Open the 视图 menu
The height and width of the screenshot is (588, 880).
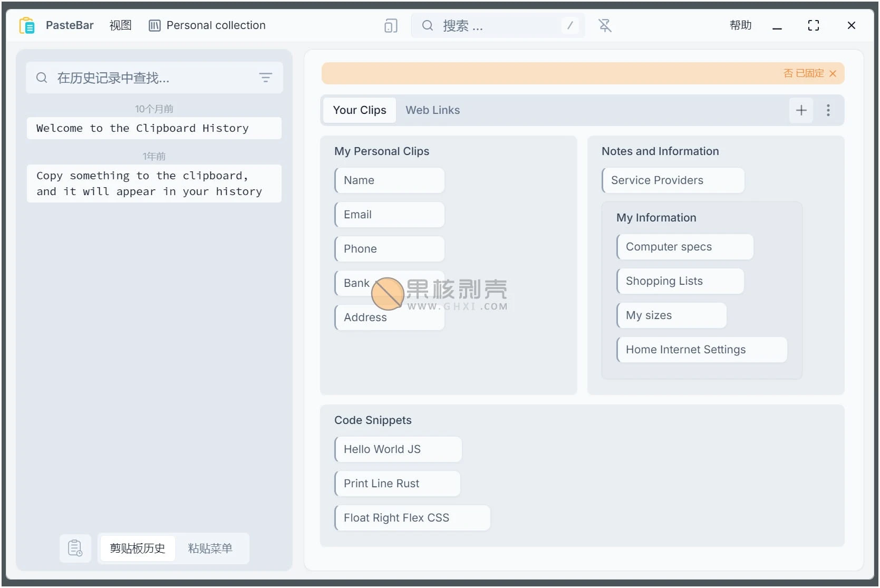[120, 25]
